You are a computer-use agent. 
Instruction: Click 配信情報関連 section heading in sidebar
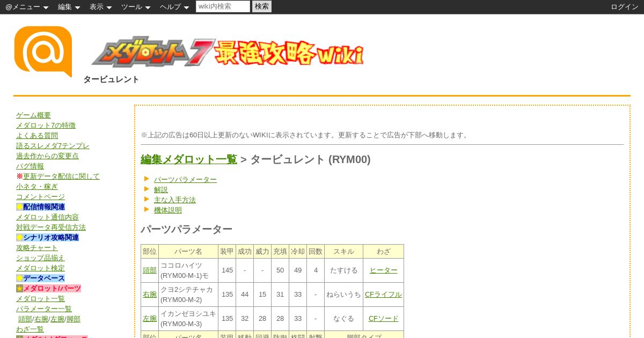click(44, 207)
